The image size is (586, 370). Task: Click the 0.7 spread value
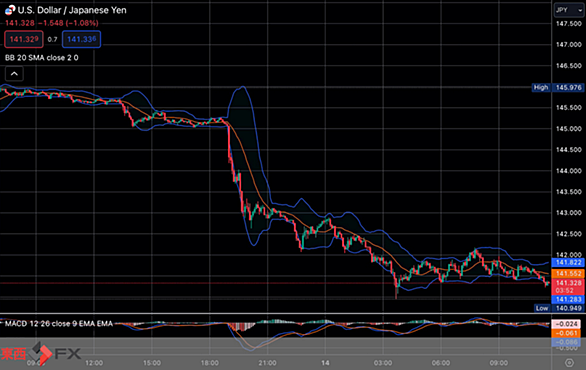click(x=53, y=39)
